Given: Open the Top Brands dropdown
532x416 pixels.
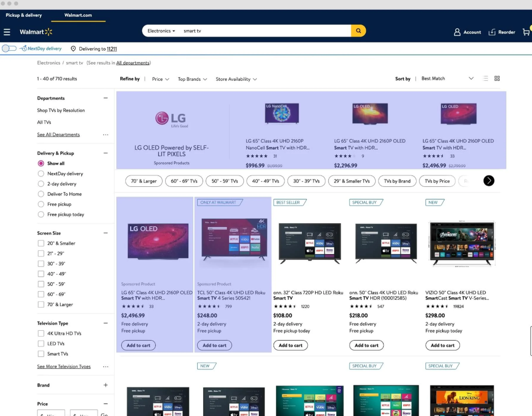Looking at the screenshot, I should pyautogui.click(x=192, y=79).
